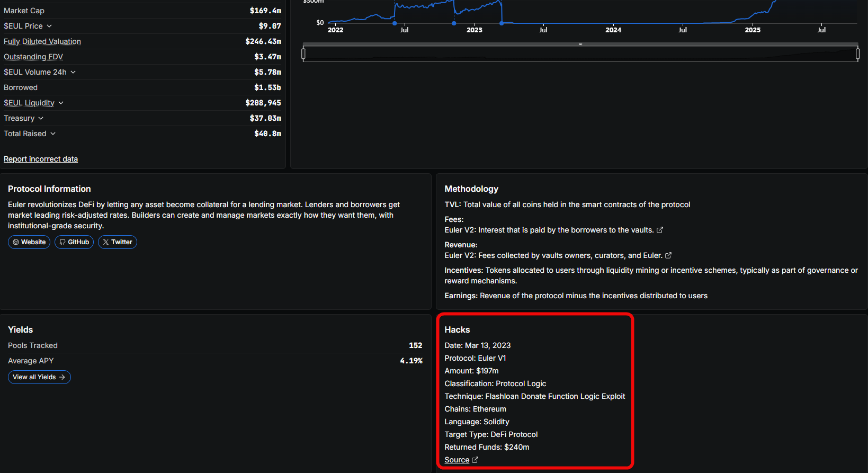Click the chart range bar's center grip
868x473 pixels.
580,44
